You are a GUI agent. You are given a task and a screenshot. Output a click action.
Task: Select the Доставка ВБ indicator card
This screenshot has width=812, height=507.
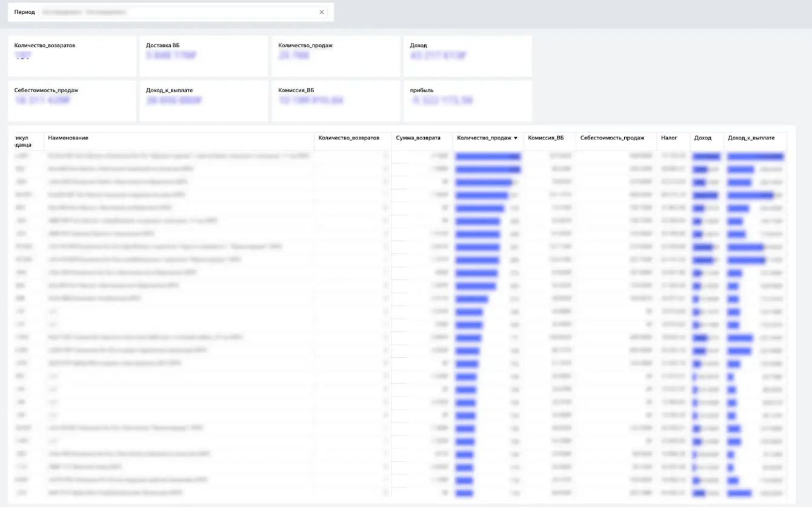point(204,56)
